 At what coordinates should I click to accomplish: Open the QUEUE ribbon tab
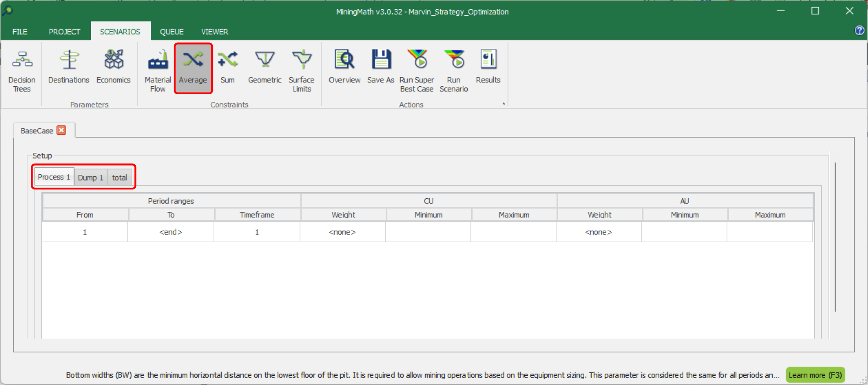(171, 32)
